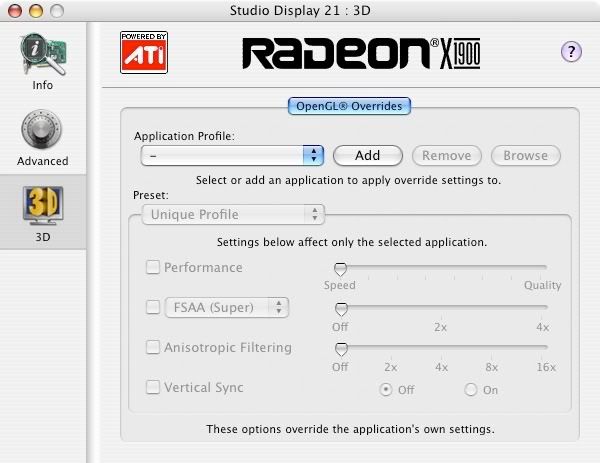The height and width of the screenshot is (463, 600).
Task: Toggle the Anisotropic Filtering checkbox
Action: point(153,347)
